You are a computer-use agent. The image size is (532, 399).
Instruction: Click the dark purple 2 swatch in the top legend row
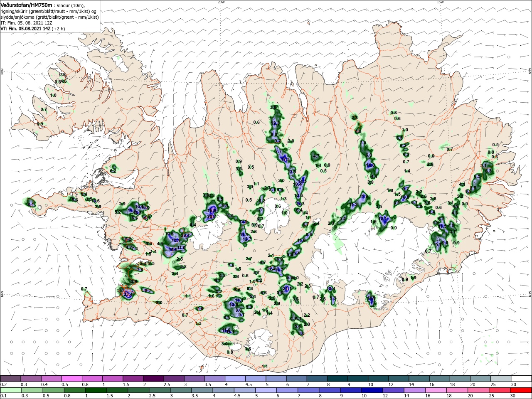[x=153, y=379]
